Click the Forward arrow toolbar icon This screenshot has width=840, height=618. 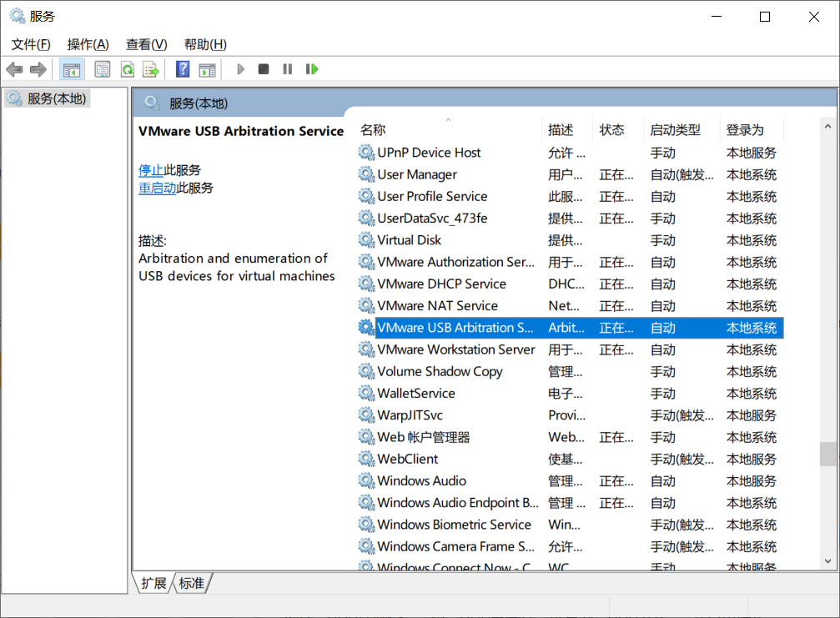38,69
